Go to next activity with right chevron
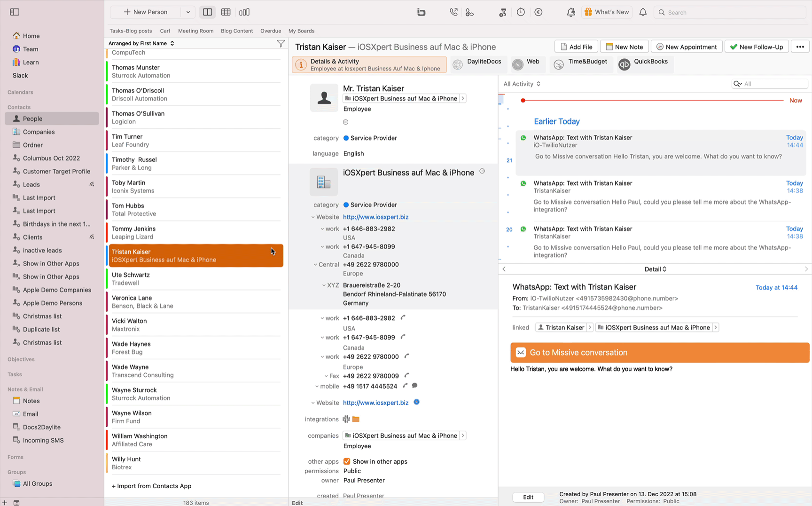 (806, 269)
